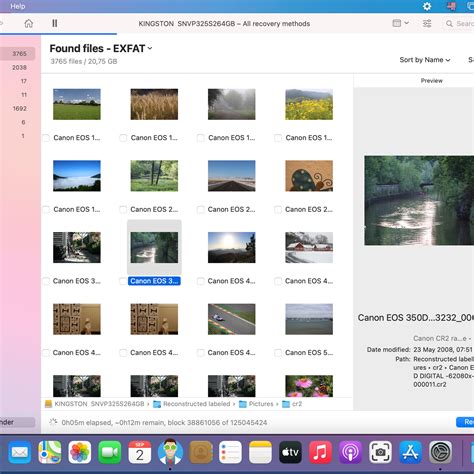
Task: Check the yellow flowers photo checkbox
Action: [278, 138]
